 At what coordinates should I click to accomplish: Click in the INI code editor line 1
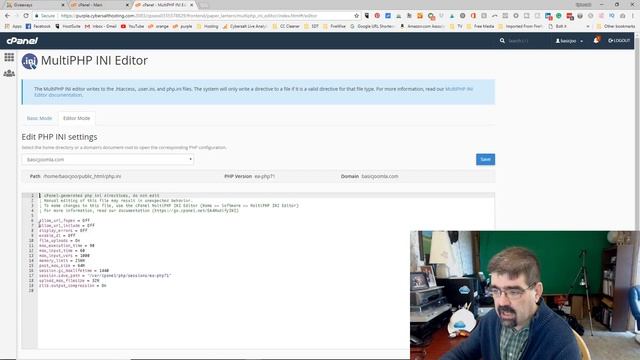[266, 196]
